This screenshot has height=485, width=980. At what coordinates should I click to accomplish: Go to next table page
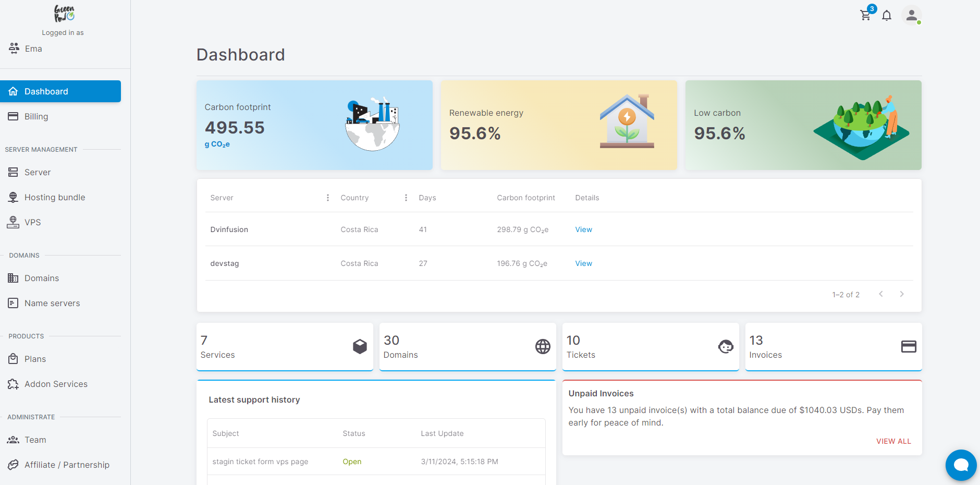click(x=902, y=294)
